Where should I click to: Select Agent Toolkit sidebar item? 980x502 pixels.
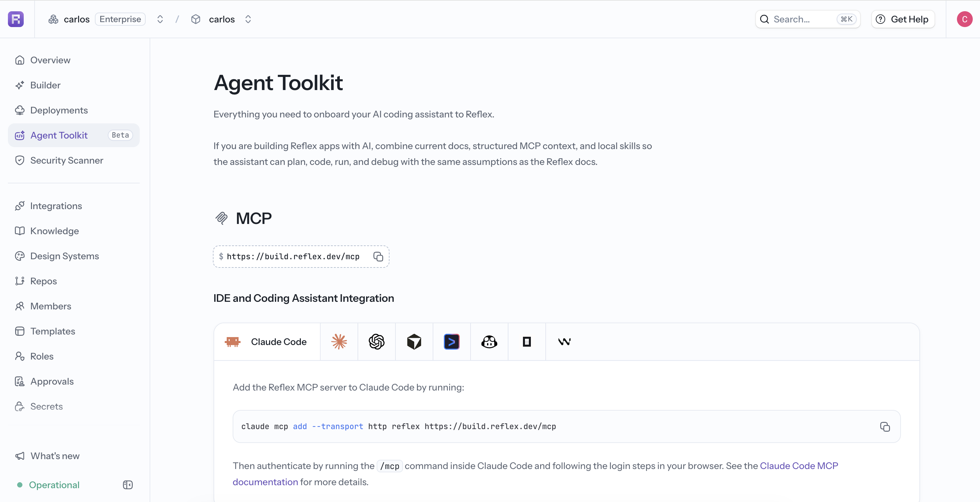point(74,135)
